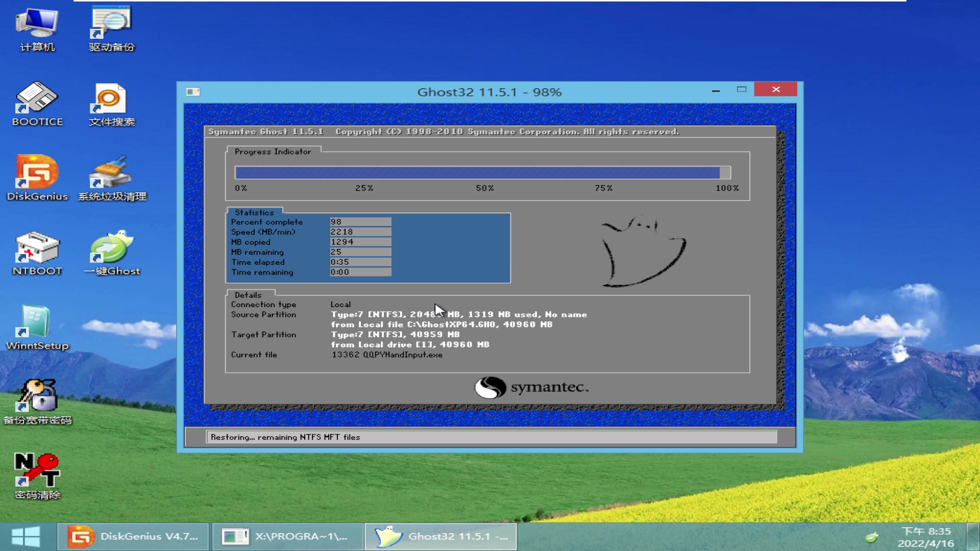Viewport: 980px width, 551px height.
Task: Click the Ghost32 window system menu icon
Action: coord(193,92)
